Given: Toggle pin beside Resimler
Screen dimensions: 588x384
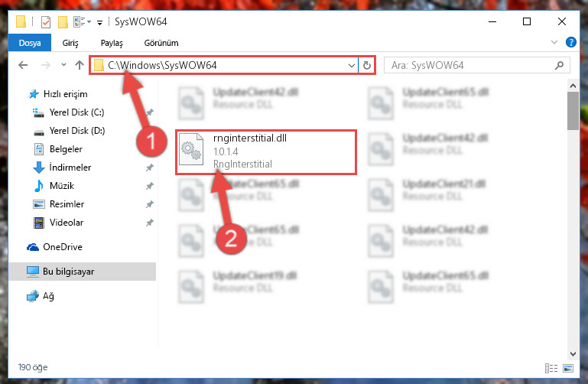Looking at the screenshot, I should 150,204.
